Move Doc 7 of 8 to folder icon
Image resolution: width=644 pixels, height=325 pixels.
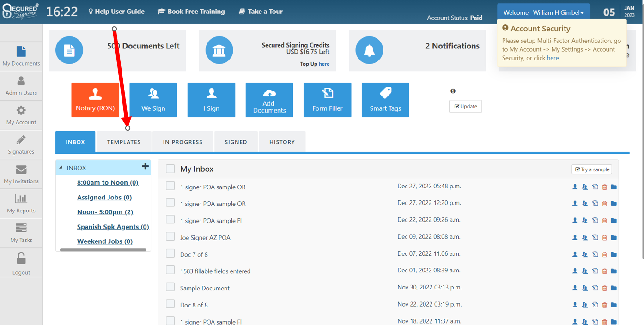coord(614,254)
